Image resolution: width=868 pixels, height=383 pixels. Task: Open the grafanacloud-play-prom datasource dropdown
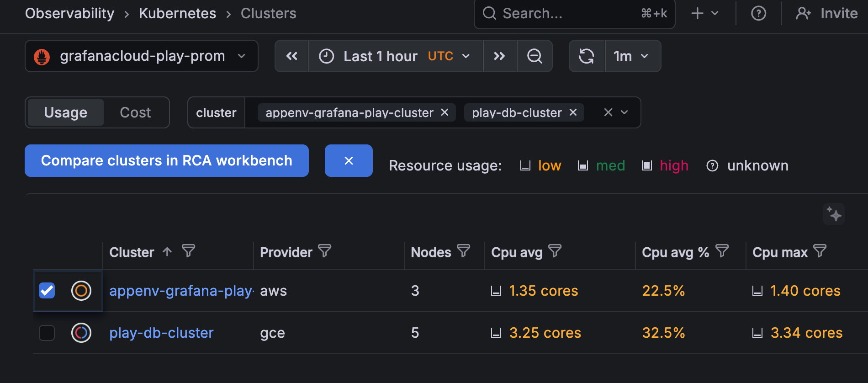(141, 56)
